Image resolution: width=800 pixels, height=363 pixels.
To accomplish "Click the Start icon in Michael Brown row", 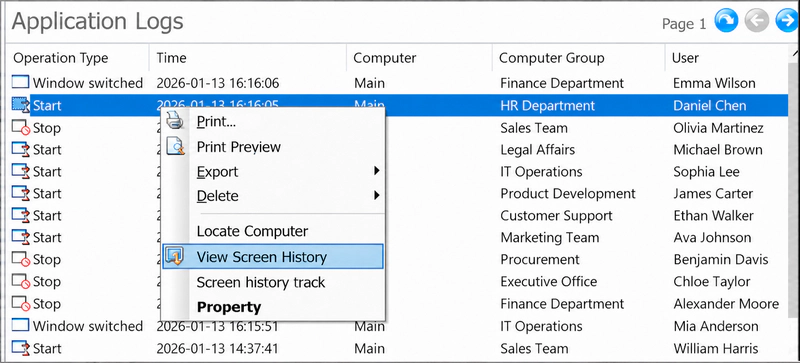I will click(21, 149).
